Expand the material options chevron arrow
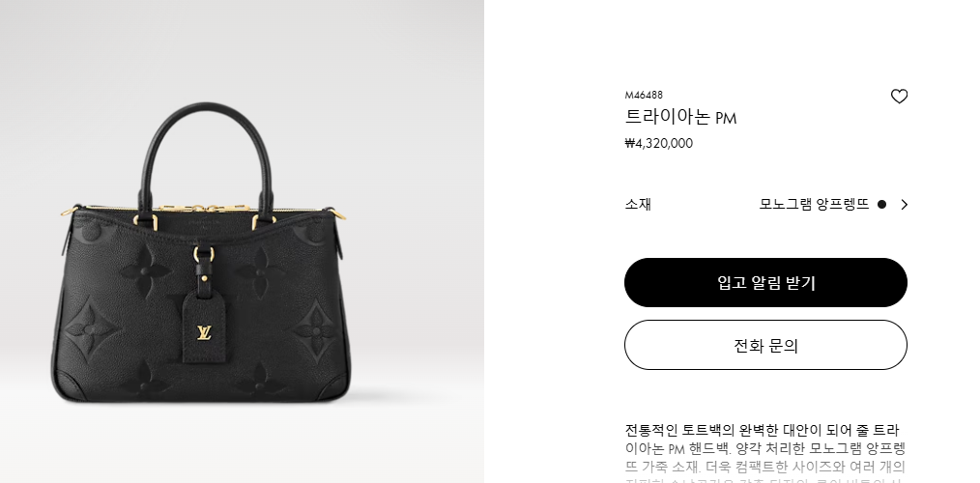 click(904, 205)
